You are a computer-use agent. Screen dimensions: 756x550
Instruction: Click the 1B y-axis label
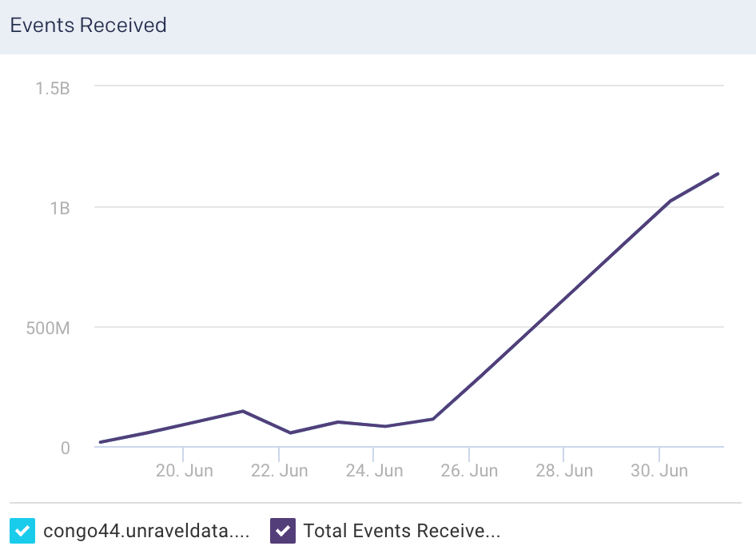[x=60, y=209]
